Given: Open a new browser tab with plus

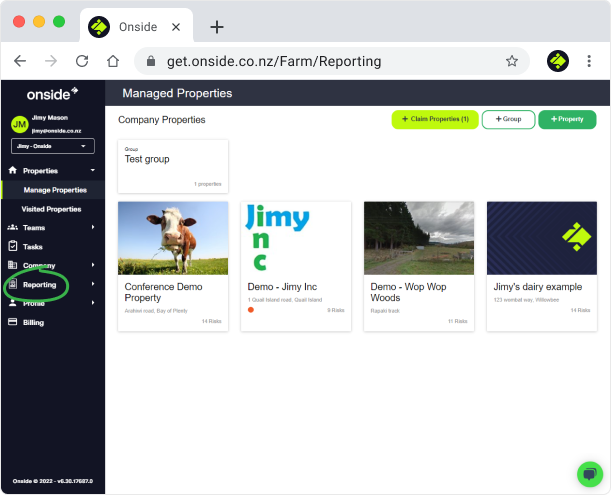Looking at the screenshot, I should coord(217,27).
